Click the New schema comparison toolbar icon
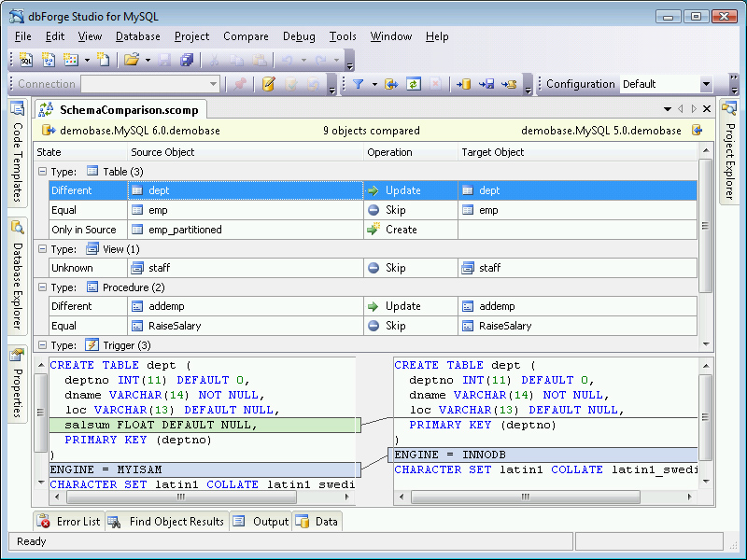747x560 pixels. click(49, 60)
